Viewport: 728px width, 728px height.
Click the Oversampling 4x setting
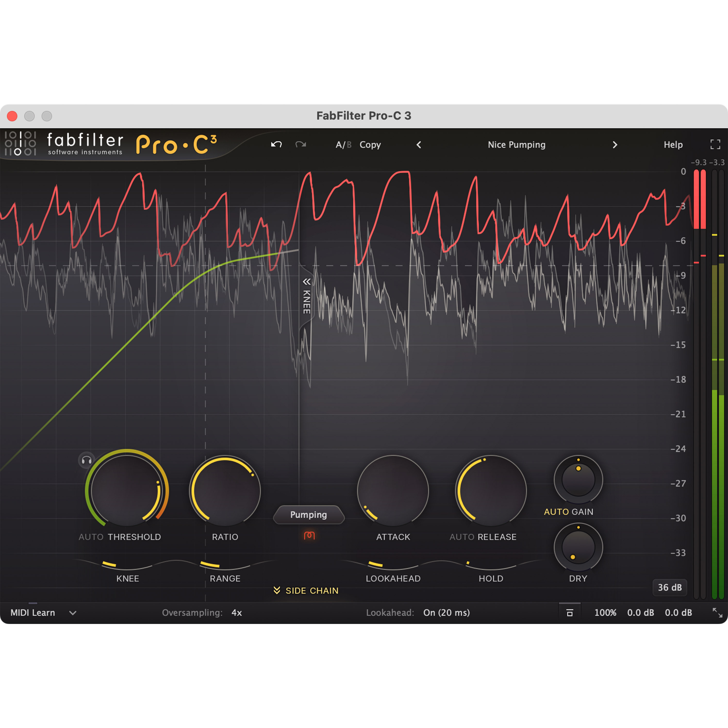(236, 613)
